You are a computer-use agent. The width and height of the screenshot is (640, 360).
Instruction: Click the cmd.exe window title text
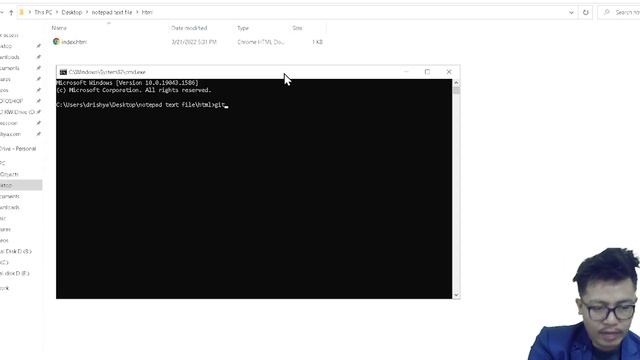[107, 72]
